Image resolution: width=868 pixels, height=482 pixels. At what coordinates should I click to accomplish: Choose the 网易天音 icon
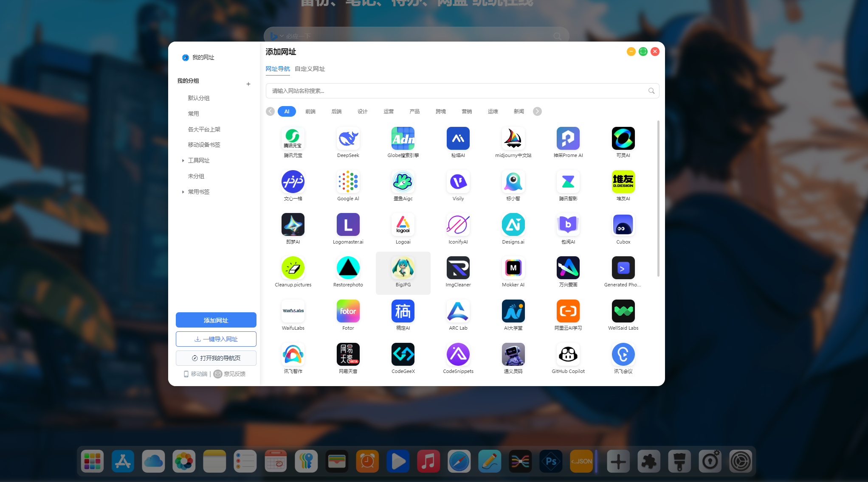point(348,354)
